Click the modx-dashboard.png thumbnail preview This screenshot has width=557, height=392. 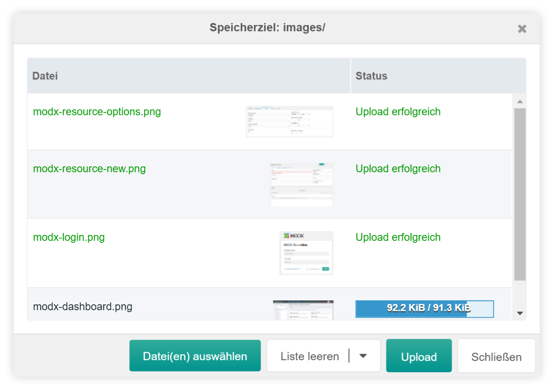[x=303, y=308]
